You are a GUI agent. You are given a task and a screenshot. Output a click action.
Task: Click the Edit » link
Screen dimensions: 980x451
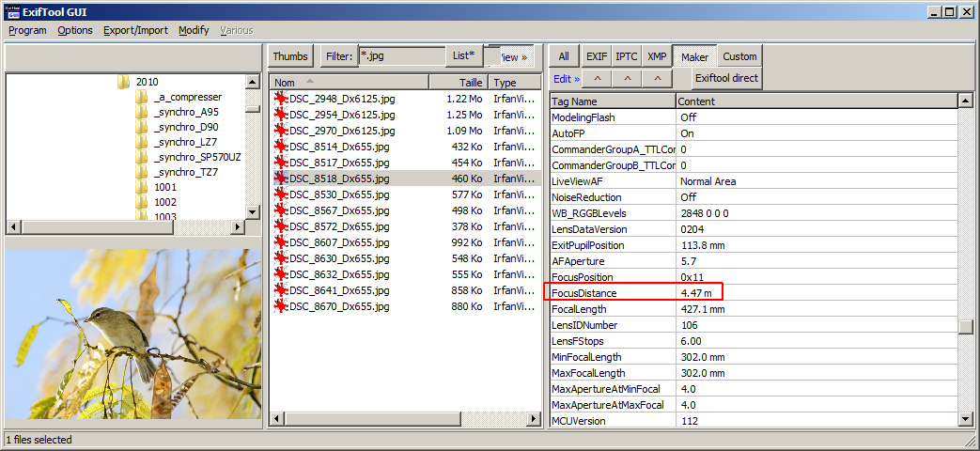coord(567,79)
